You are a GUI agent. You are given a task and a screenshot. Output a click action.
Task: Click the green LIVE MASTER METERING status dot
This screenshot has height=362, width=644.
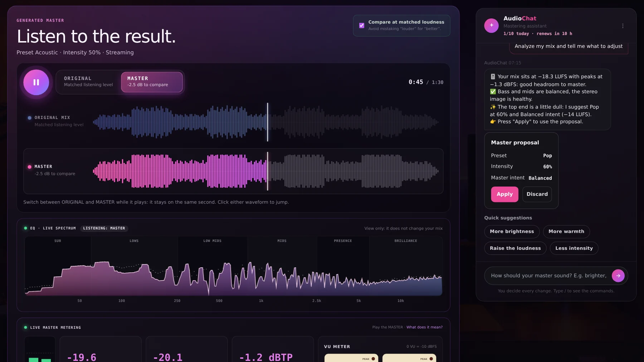(x=25, y=327)
